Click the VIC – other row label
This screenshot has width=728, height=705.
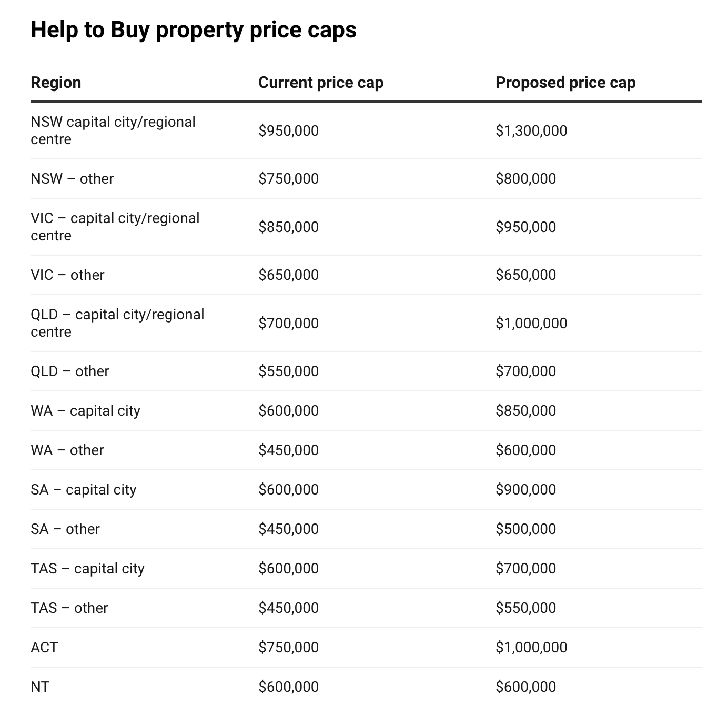[x=67, y=275]
